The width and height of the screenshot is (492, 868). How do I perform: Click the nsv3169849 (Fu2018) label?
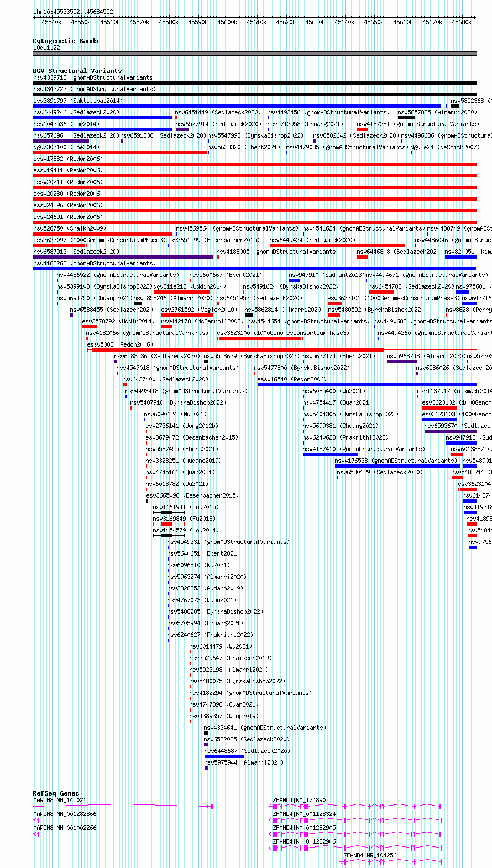click(x=184, y=519)
